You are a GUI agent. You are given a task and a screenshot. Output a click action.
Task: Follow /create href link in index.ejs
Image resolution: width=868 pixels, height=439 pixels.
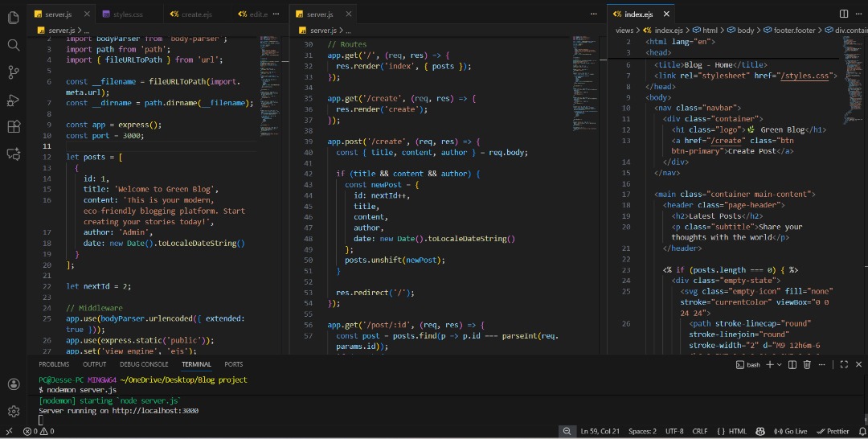(x=726, y=141)
